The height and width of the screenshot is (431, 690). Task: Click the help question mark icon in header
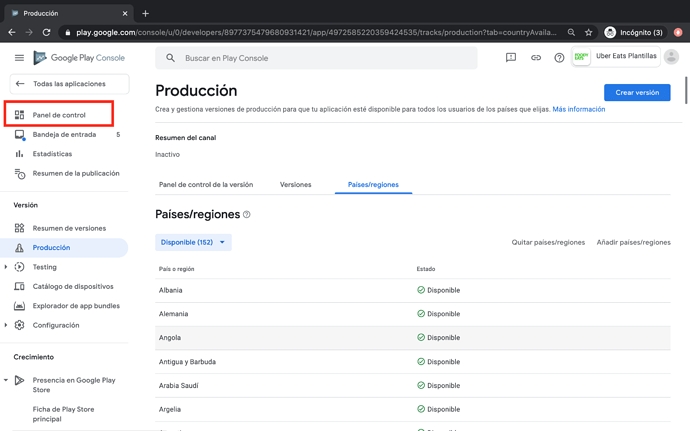pos(559,58)
